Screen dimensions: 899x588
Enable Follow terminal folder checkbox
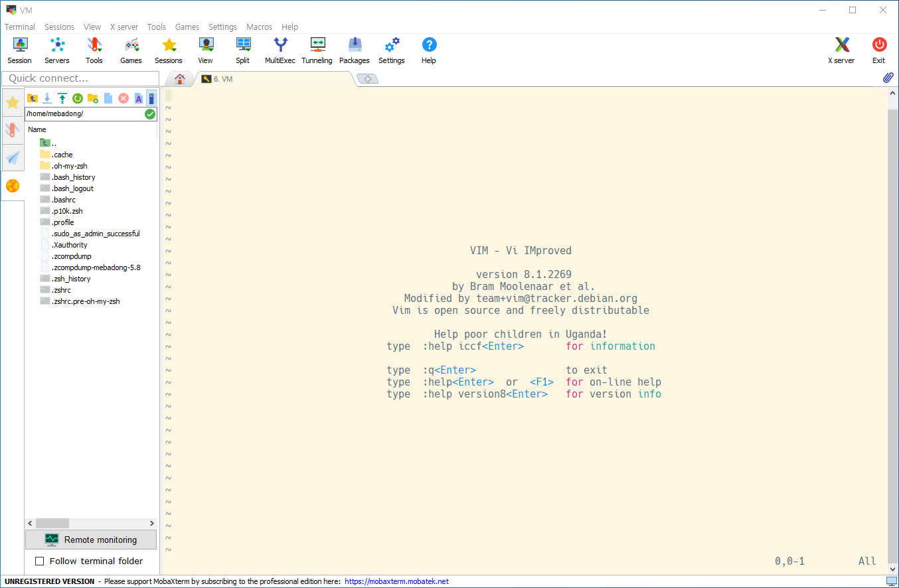[x=39, y=561]
